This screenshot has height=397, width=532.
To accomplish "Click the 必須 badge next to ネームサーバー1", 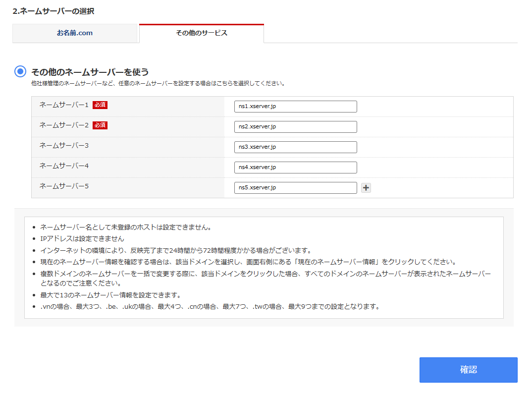I will [x=100, y=105].
